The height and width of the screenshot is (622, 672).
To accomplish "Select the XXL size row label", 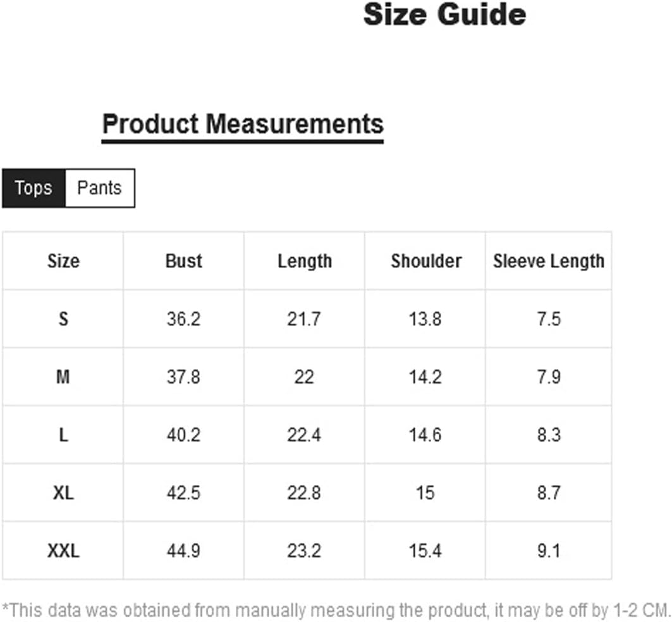I will (63, 551).
